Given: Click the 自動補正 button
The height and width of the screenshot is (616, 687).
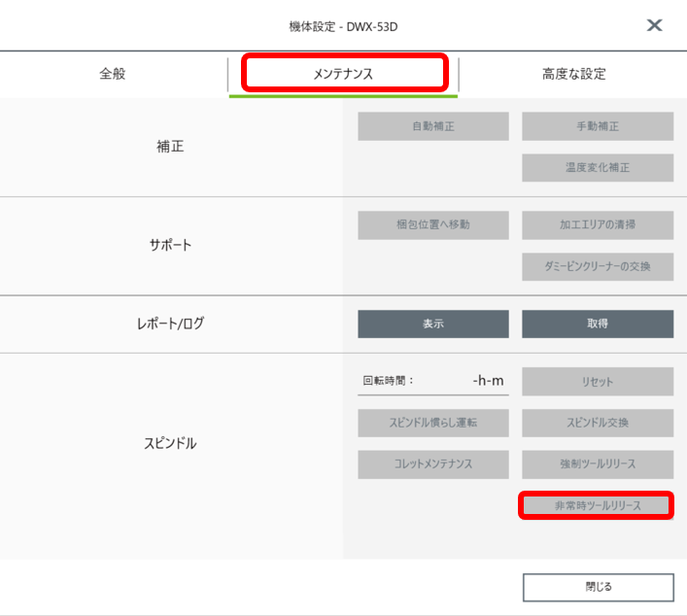Looking at the screenshot, I should click(433, 126).
